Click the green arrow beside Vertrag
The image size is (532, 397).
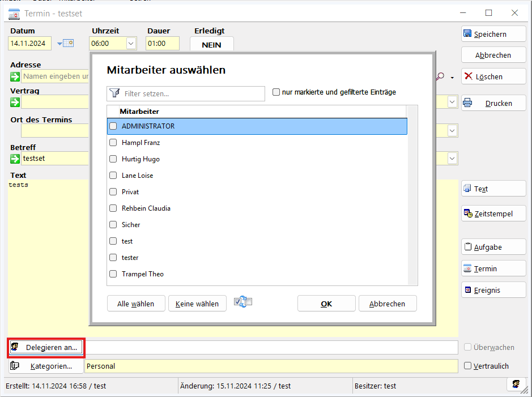point(15,102)
